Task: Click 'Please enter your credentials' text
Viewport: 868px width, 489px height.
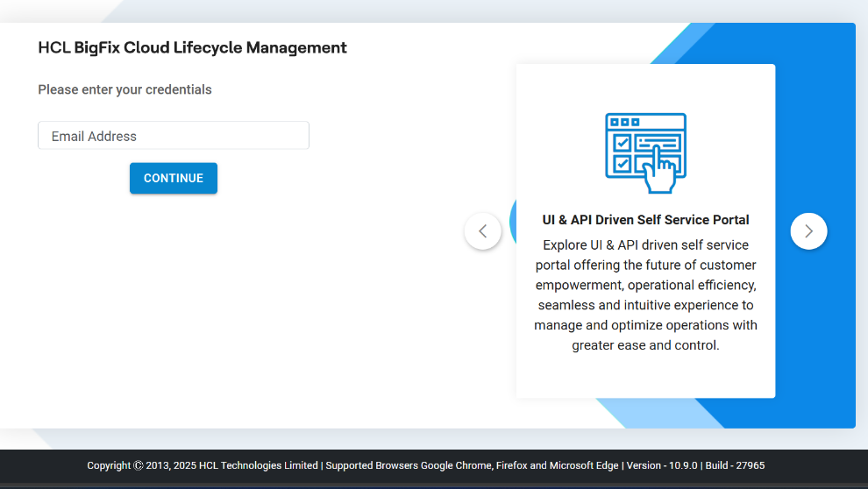Action: click(125, 89)
